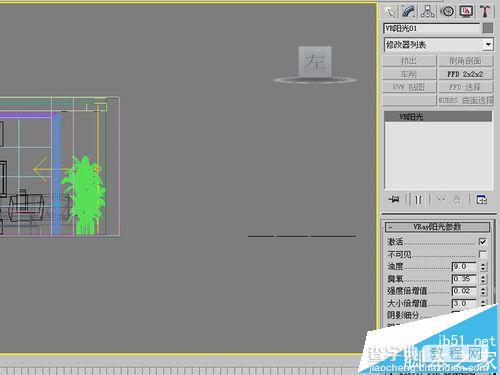Toggle Show End Result icon

point(418,199)
